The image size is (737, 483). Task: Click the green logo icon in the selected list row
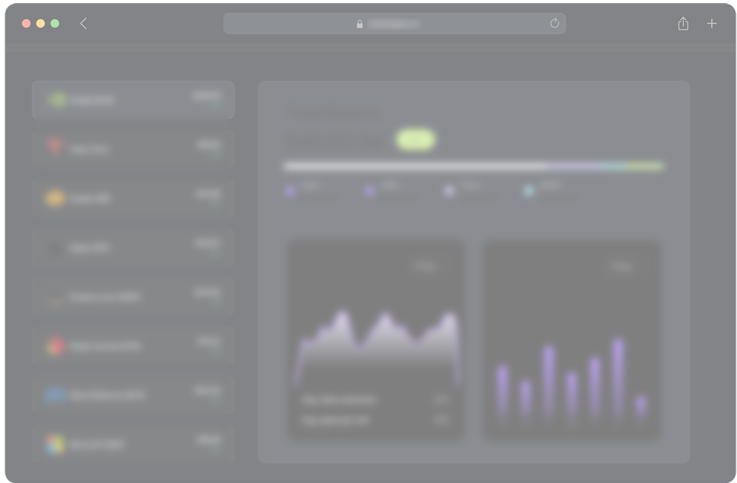coord(57,100)
